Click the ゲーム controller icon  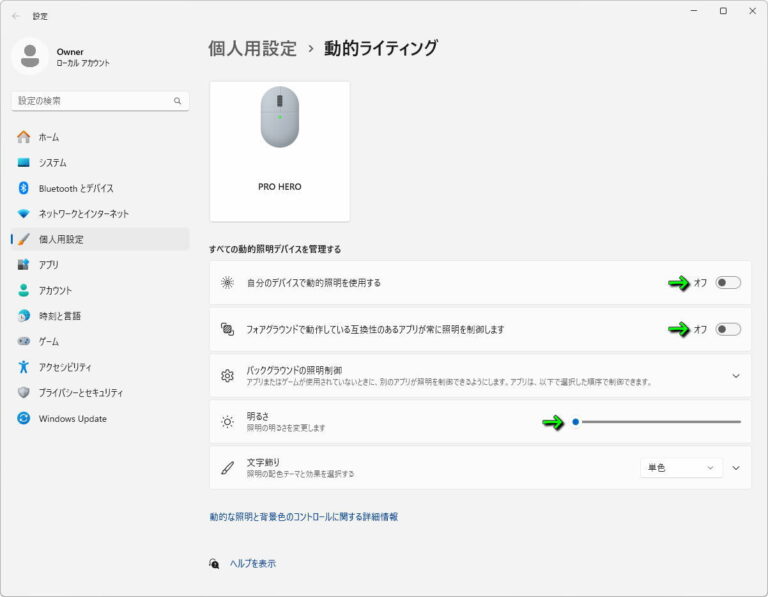pyautogui.click(x=24, y=341)
